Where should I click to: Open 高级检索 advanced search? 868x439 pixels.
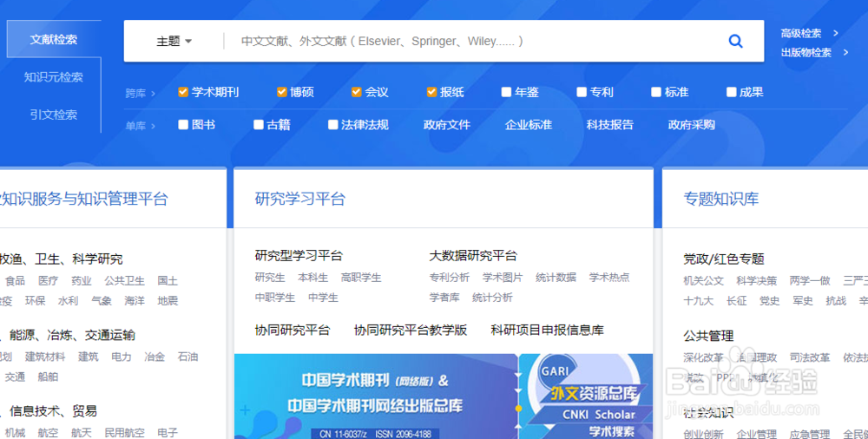tap(801, 33)
